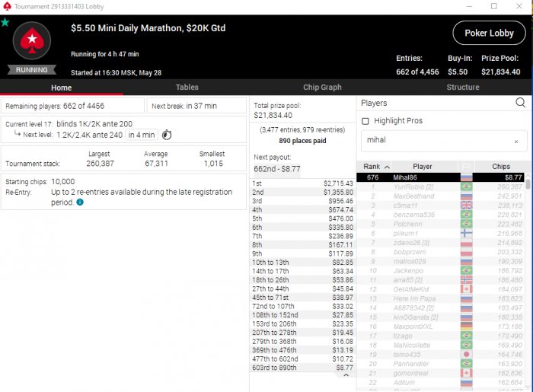
Task: Click the window title PokerStars icon
Action: pos(7,6)
